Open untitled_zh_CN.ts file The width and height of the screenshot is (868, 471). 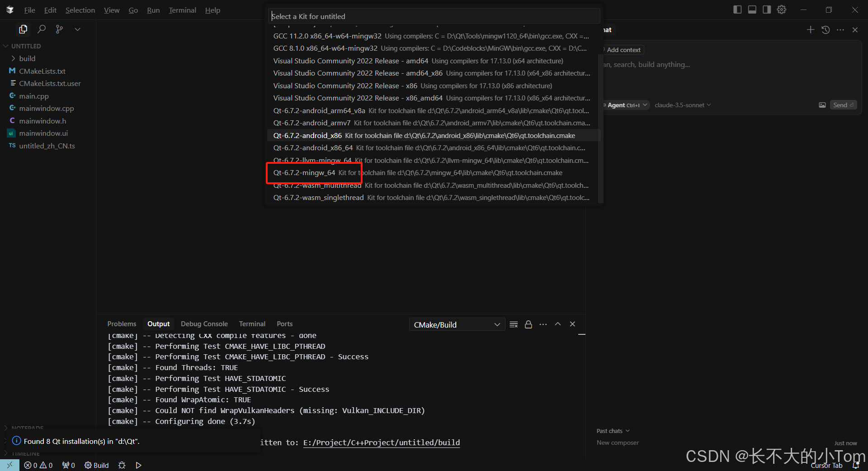pos(48,146)
